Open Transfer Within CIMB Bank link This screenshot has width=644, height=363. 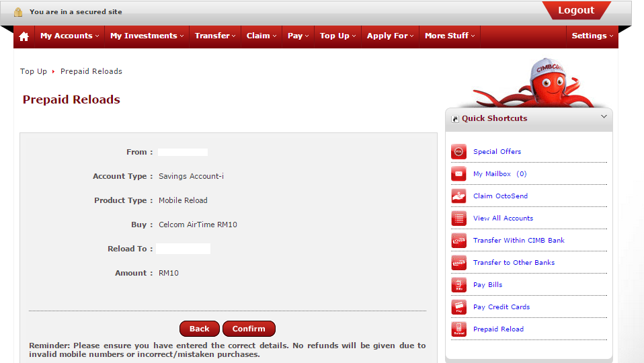(519, 240)
